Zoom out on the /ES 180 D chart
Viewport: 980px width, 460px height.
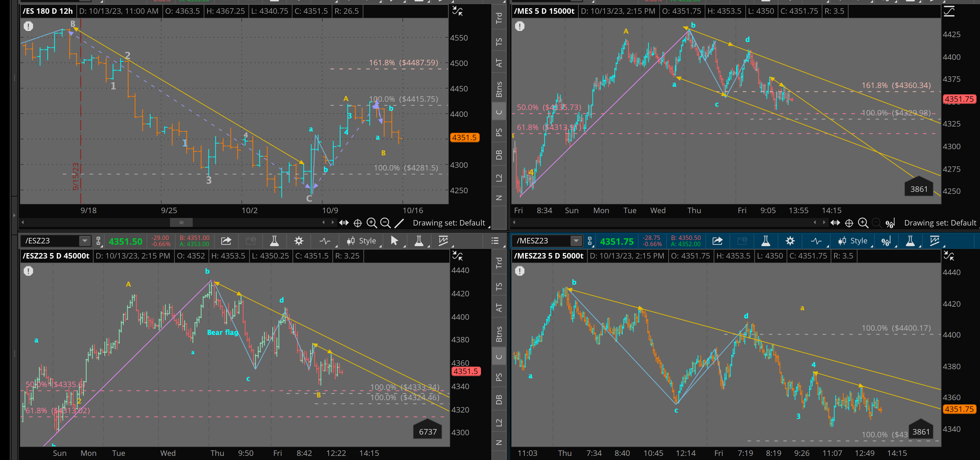click(385, 223)
